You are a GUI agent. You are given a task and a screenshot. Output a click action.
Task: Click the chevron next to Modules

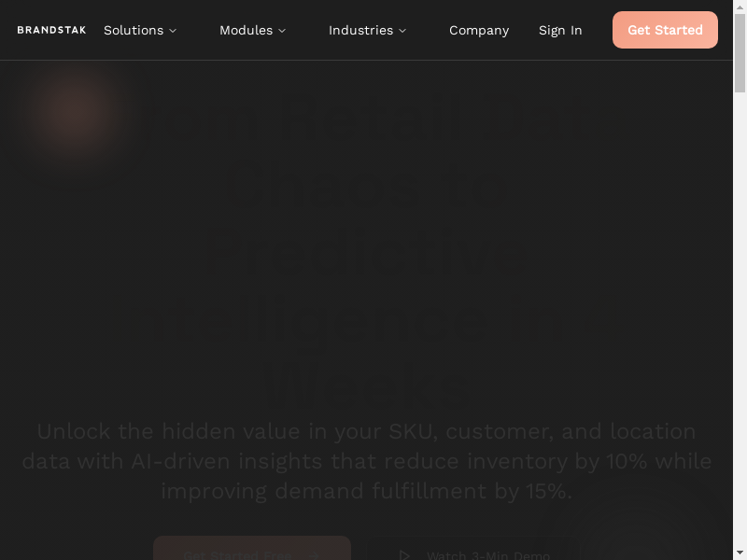coord(282,31)
